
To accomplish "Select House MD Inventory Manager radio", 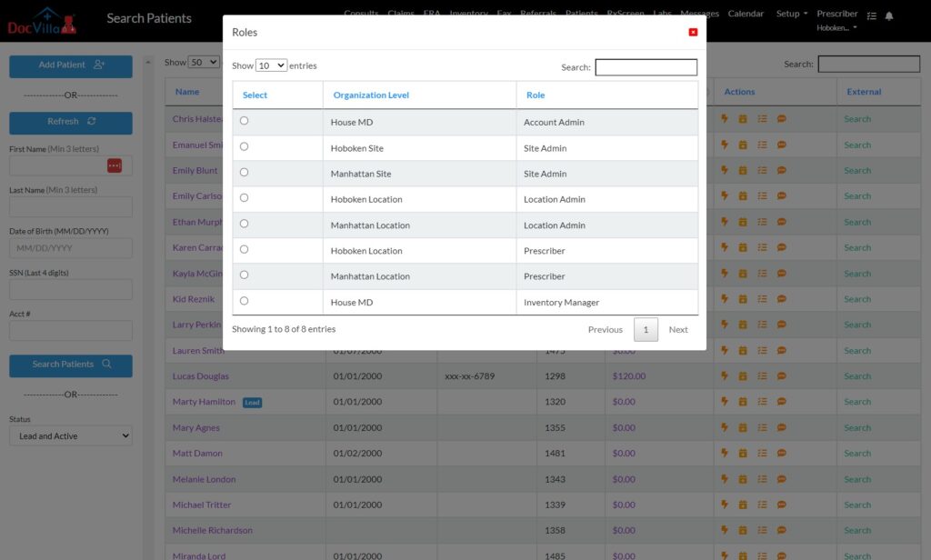I will click(x=244, y=301).
